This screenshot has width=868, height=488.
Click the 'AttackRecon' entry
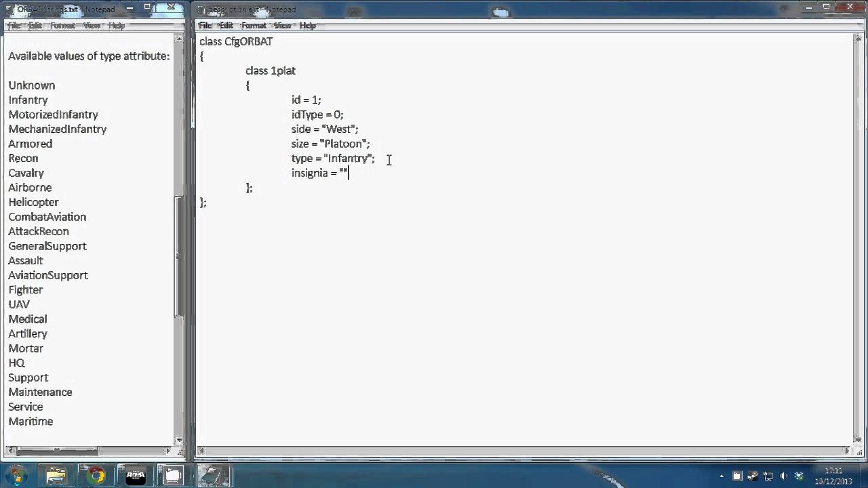(39, 231)
